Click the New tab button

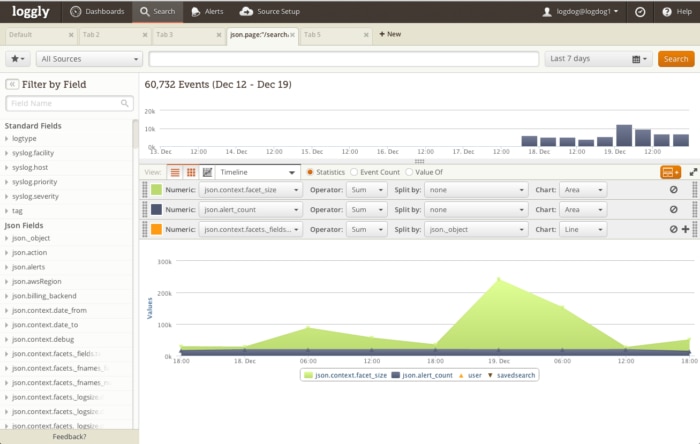390,34
